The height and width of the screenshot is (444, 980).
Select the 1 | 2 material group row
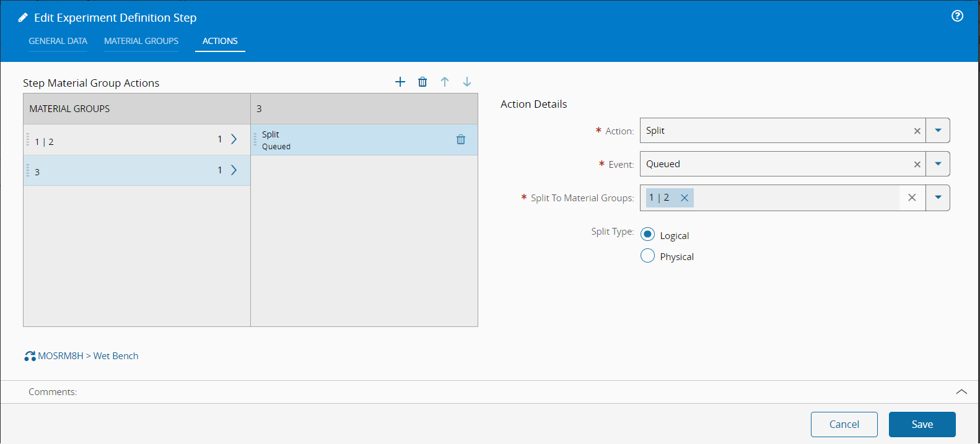click(124, 140)
